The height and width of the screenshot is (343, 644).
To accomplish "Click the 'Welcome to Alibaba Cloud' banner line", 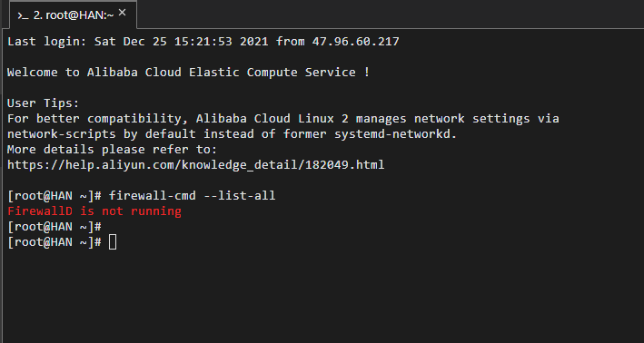I will click(189, 73).
